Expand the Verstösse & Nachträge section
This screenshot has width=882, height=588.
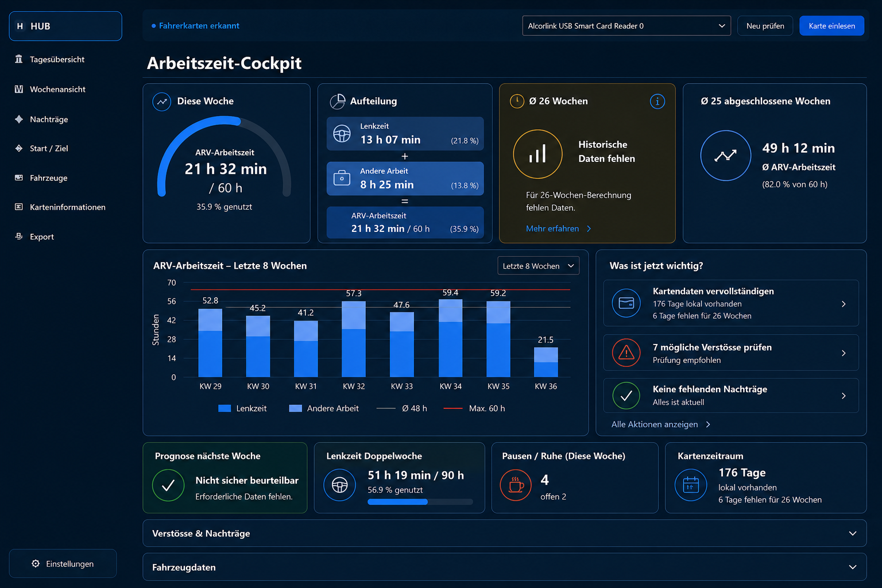[x=505, y=533]
